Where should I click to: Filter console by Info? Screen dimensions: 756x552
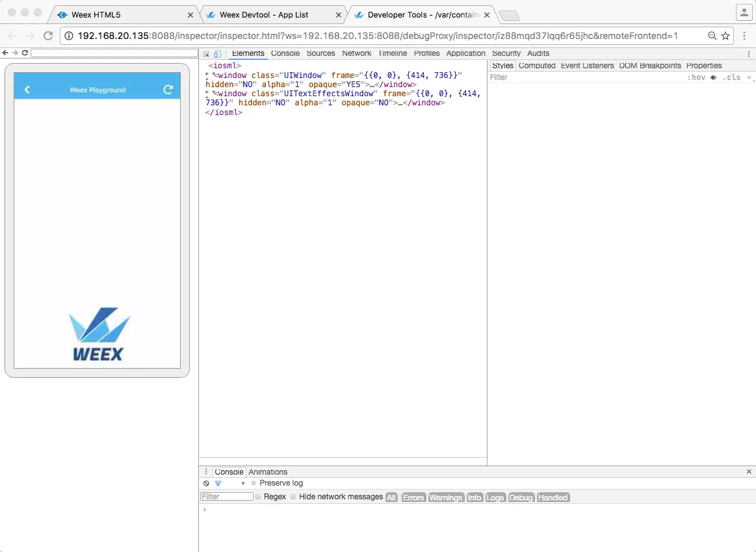(x=475, y=497)
